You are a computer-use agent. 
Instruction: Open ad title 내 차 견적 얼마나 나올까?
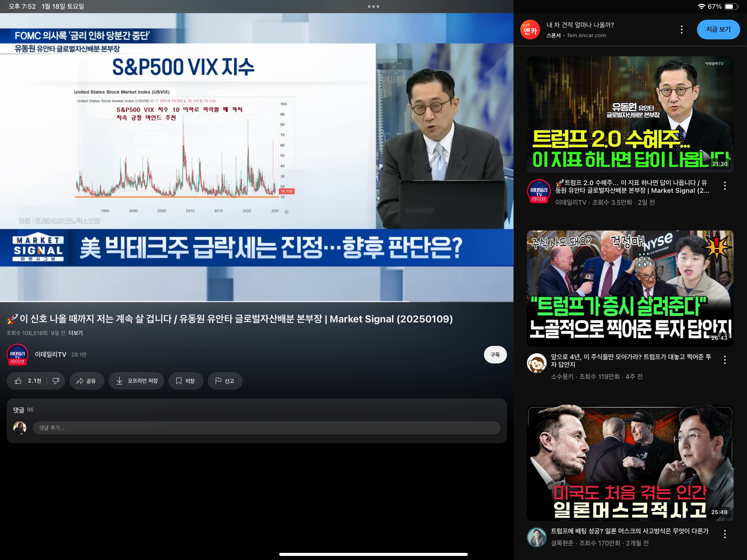(x=580, y=25)
